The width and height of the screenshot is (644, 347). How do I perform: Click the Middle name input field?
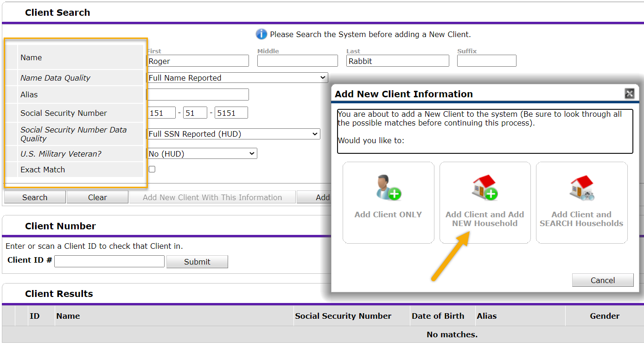[298, 61]
